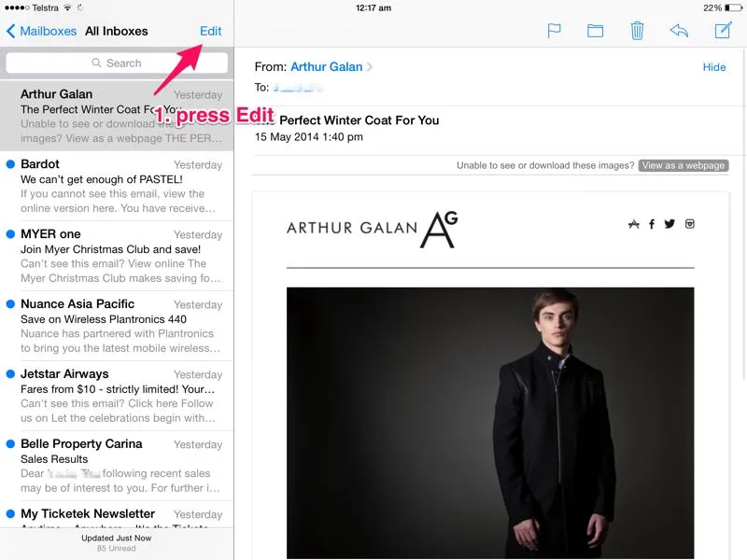The width and height of the screenshot is (747, 560).
Task: Go back to Mailboxes
Action: pos(42,31)
